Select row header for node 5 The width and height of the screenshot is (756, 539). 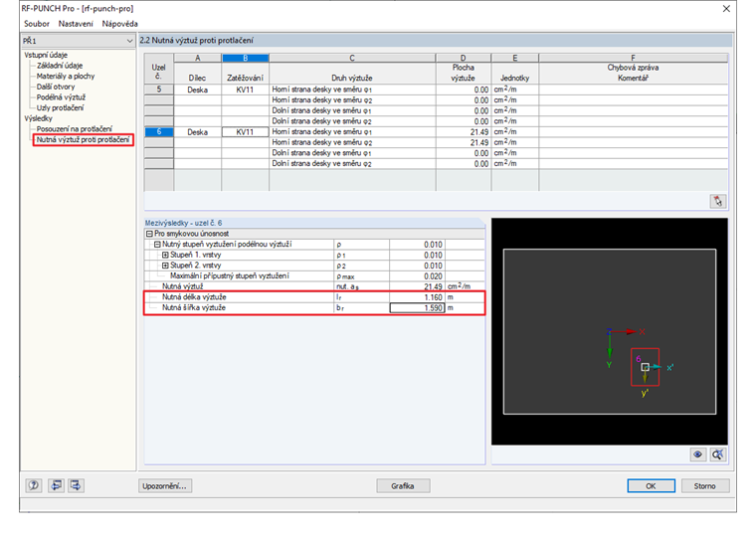click(x=158, y=90)
